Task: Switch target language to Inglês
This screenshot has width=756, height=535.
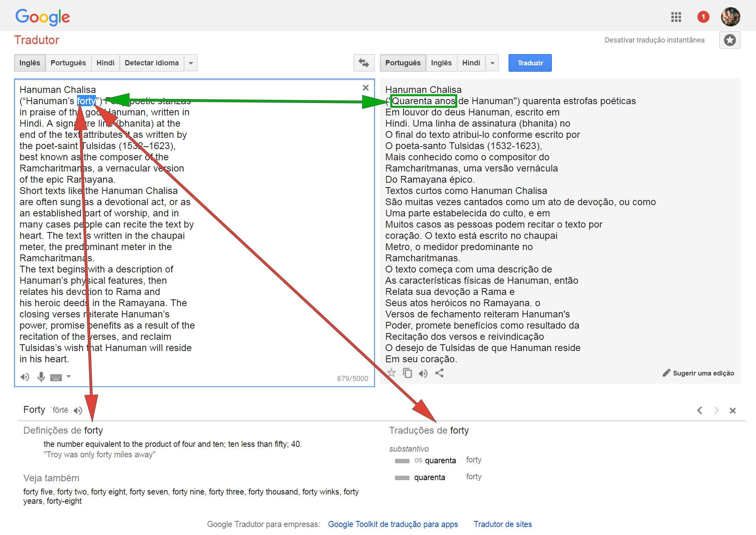Action: (441, 63)
